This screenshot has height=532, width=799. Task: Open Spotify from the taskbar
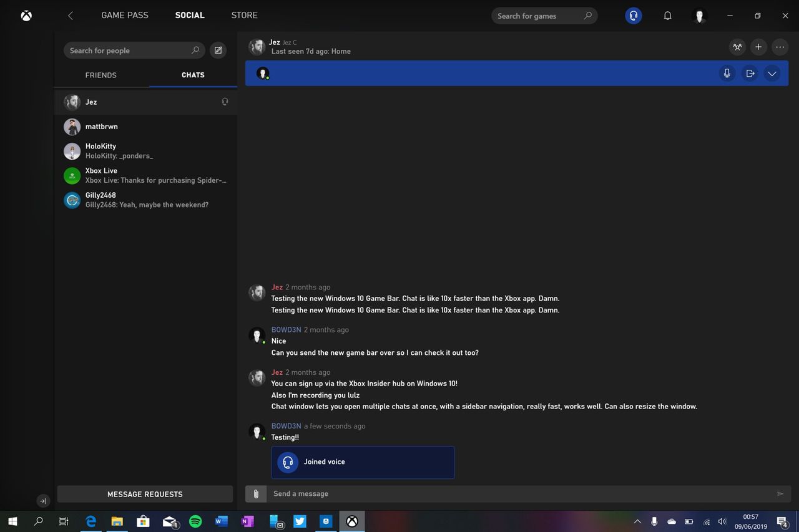[195, 521]
